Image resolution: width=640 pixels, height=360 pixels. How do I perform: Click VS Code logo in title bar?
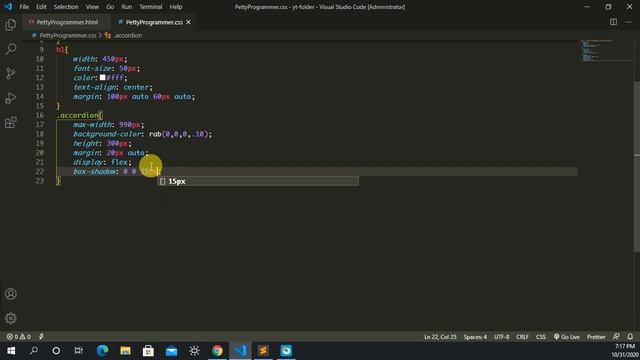coord(8,7)
